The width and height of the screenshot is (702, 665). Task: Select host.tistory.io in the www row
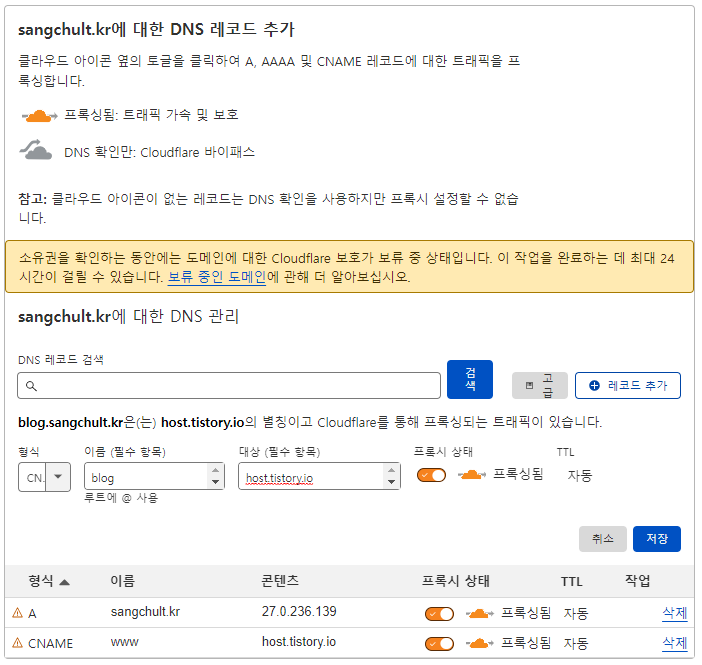click(299, 642)
